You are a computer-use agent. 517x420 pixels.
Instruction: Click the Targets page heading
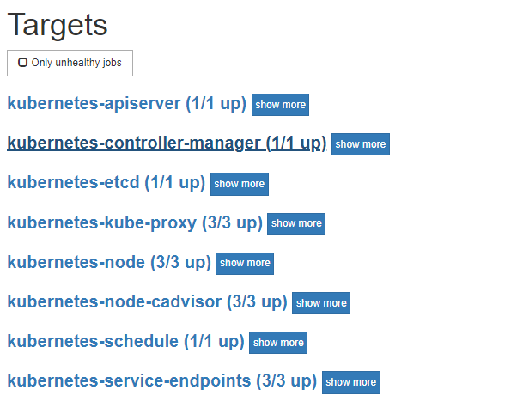click(x=58, y=25)
